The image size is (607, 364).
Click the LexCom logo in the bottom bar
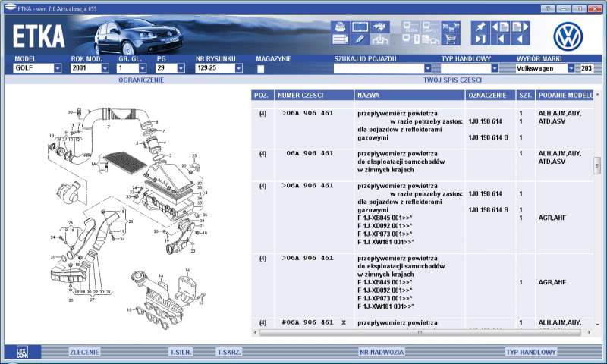[22, 352]
